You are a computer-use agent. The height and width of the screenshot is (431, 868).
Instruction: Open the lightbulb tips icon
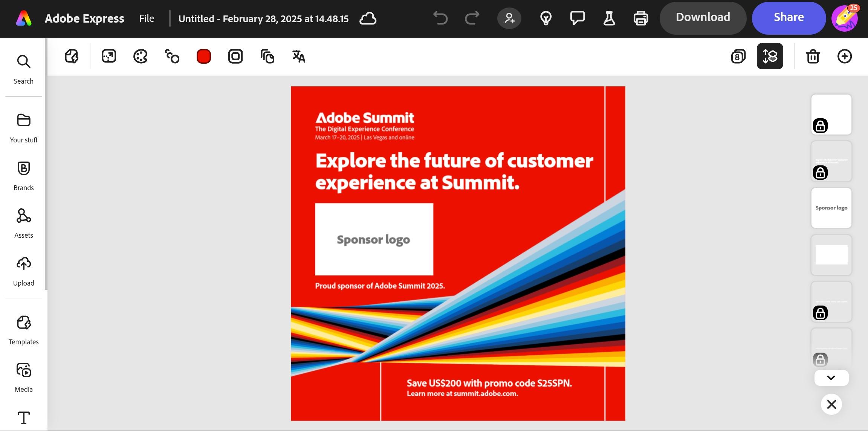546,18
